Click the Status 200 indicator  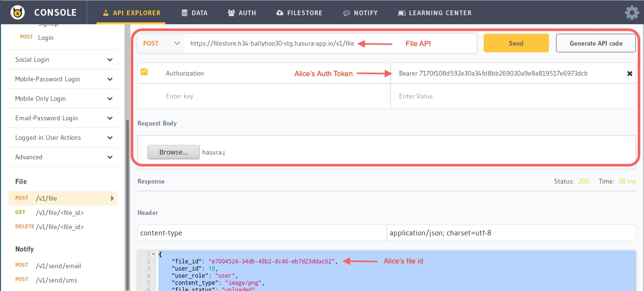coord(572,182)
